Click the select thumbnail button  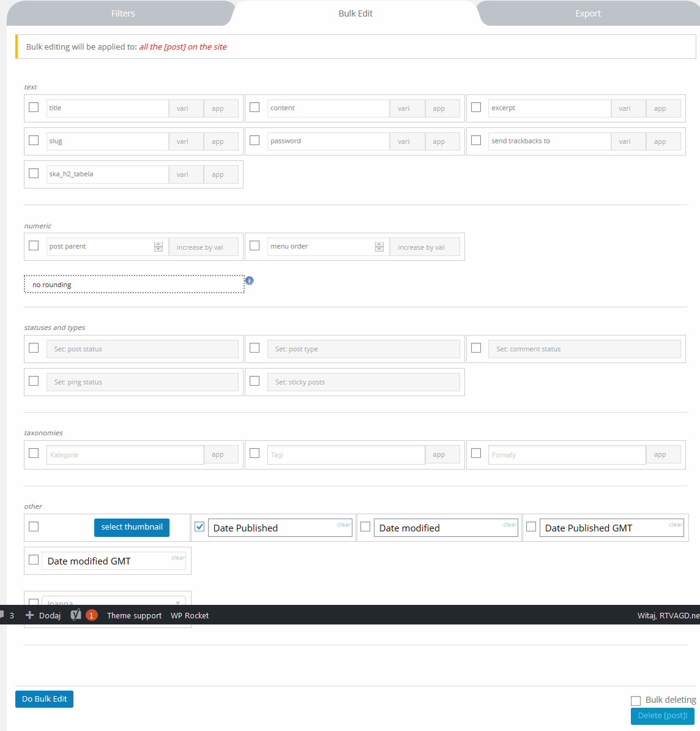pyautogui.click(x=132, y=527)
